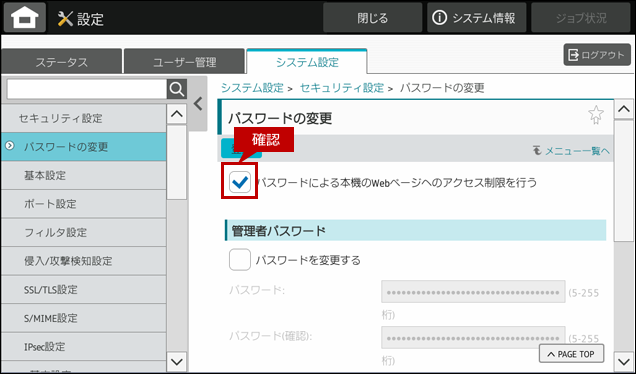Click セキュリティ設定 side menu header

click(84, 118)
